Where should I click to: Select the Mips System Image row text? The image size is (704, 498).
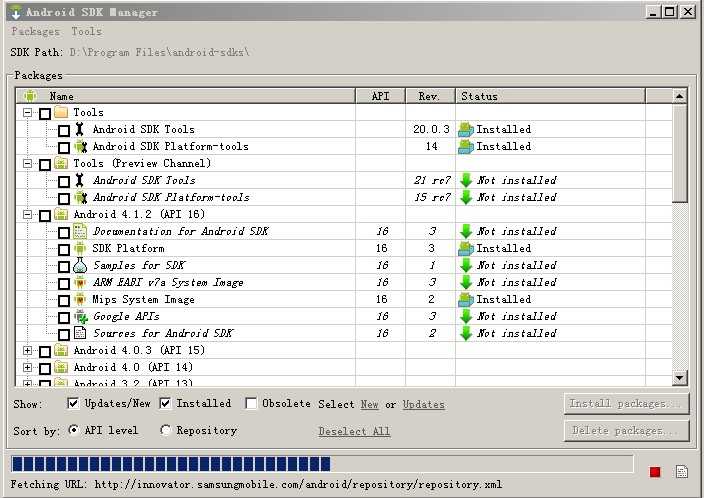143,300
